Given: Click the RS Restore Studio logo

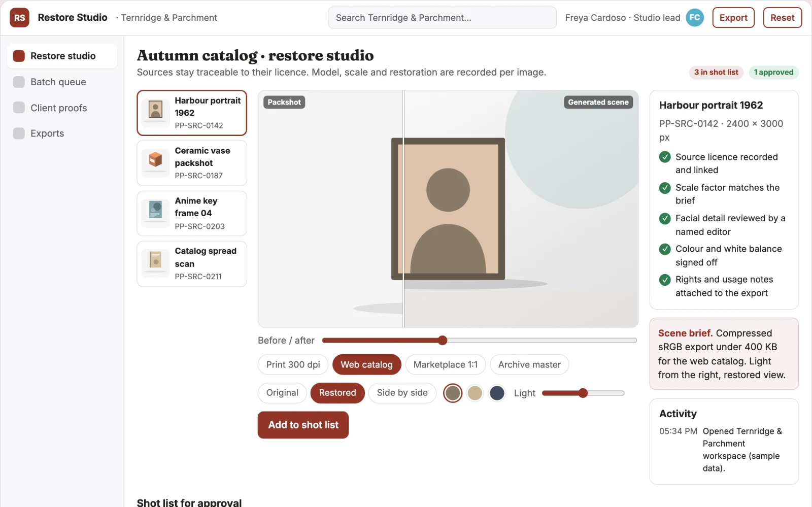Looking at the screenshot, I should coord(19,18).
